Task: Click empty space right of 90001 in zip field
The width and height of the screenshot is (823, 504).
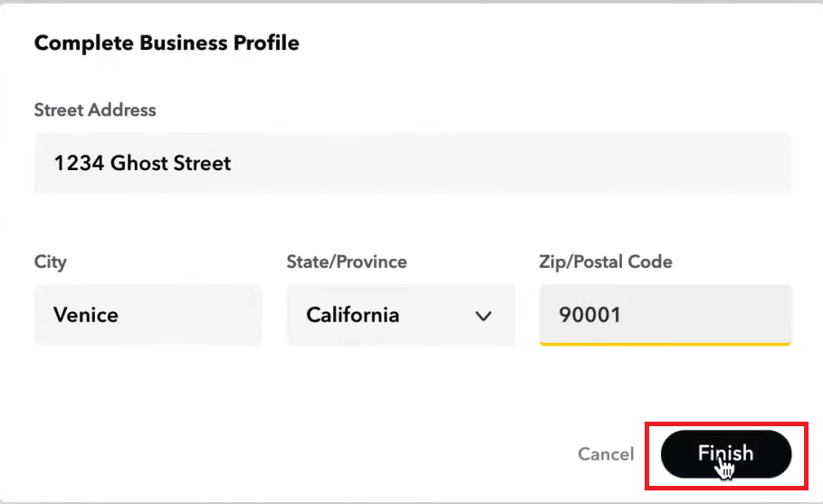Action: [715, 315]
